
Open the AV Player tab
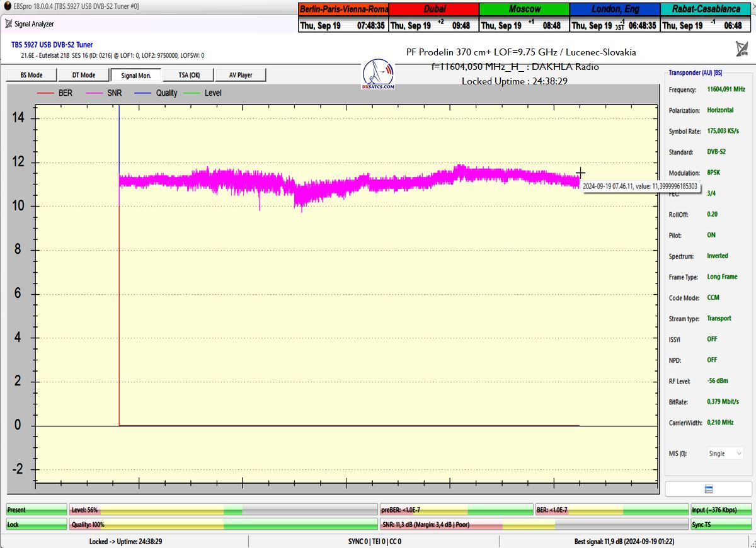coord(240,75)
